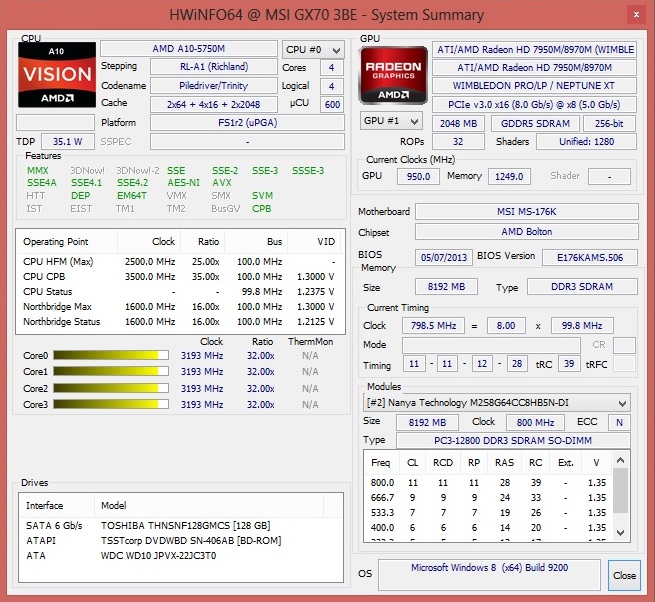655x602 pixels.
Task: Click the SPD table scroll down arrow
Action: click(621, 533)
